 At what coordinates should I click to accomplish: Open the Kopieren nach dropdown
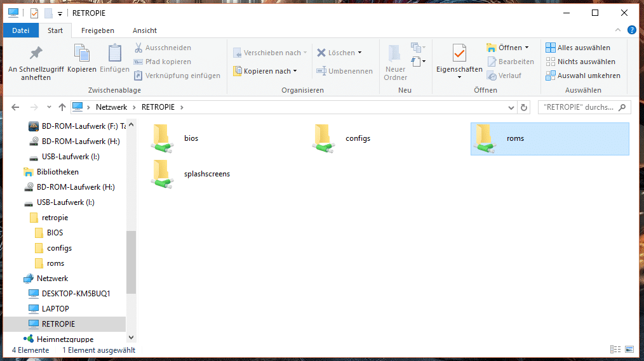tap(265, 71)
